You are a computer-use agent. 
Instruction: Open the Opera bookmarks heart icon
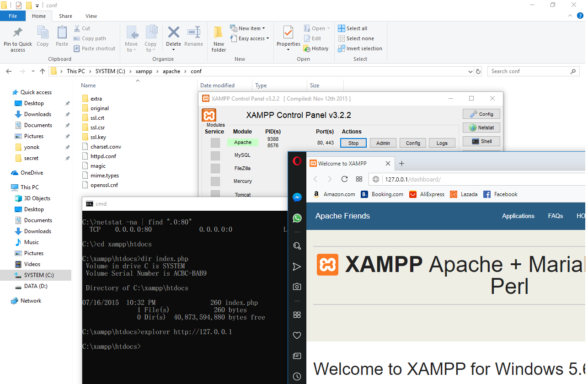click(x=297, y=336)
